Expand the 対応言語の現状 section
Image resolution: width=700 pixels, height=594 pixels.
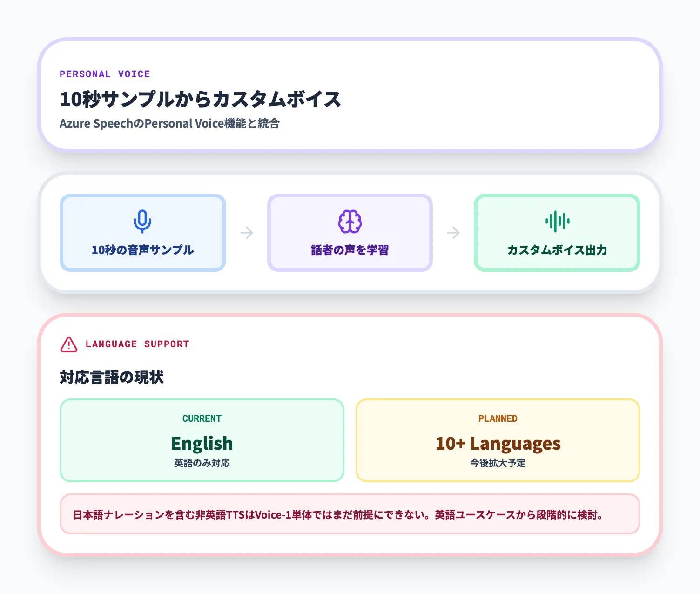coord(112,377)
